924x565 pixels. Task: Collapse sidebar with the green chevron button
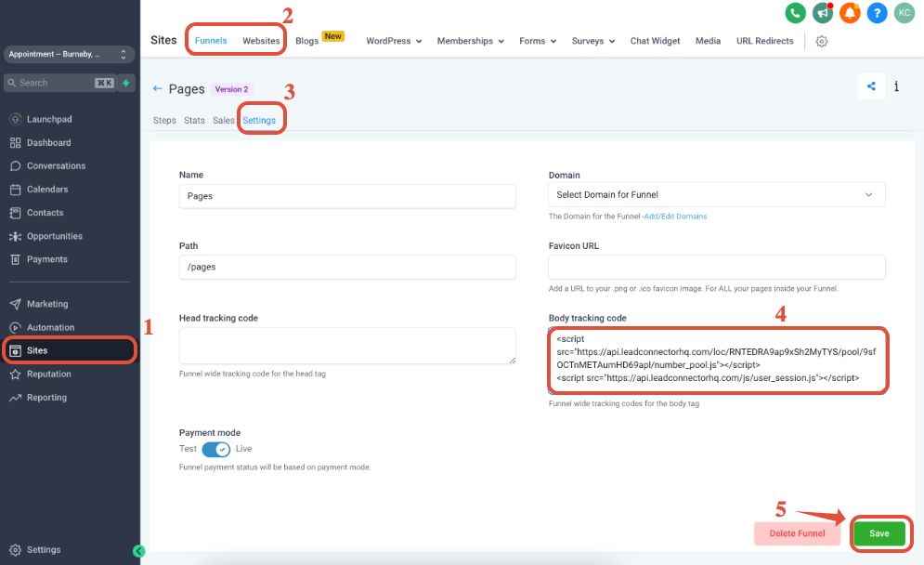(139, 551)
